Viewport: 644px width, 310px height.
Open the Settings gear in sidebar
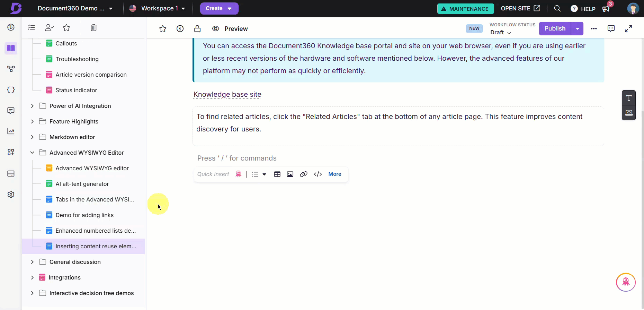click(x=11, y=195)
